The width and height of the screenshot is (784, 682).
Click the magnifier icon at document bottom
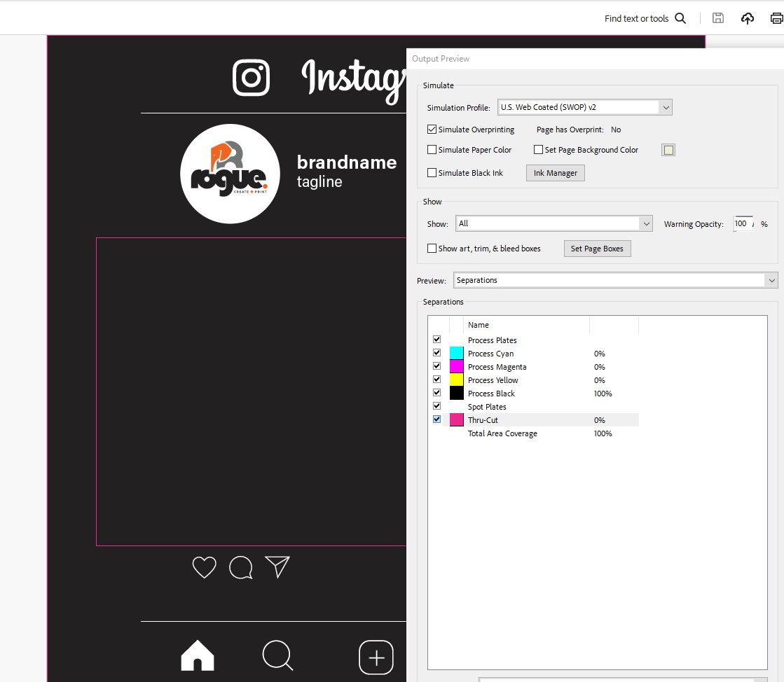tap(277, 655)
